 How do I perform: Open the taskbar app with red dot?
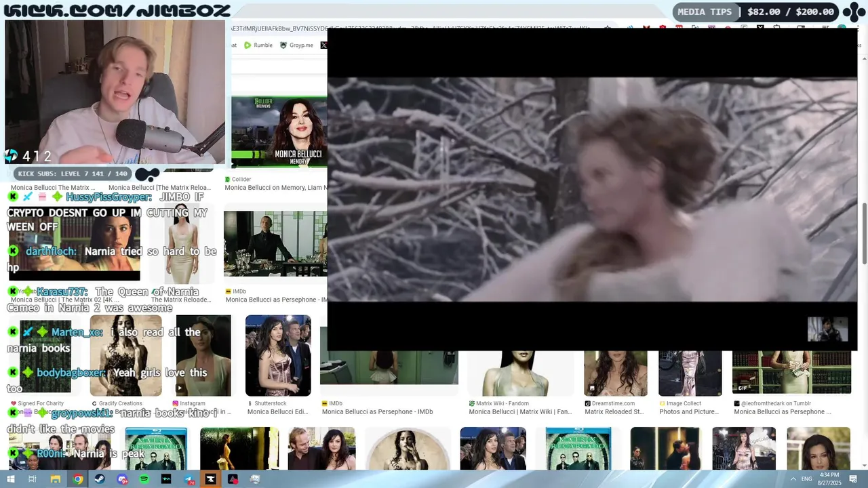click(233, 479)
